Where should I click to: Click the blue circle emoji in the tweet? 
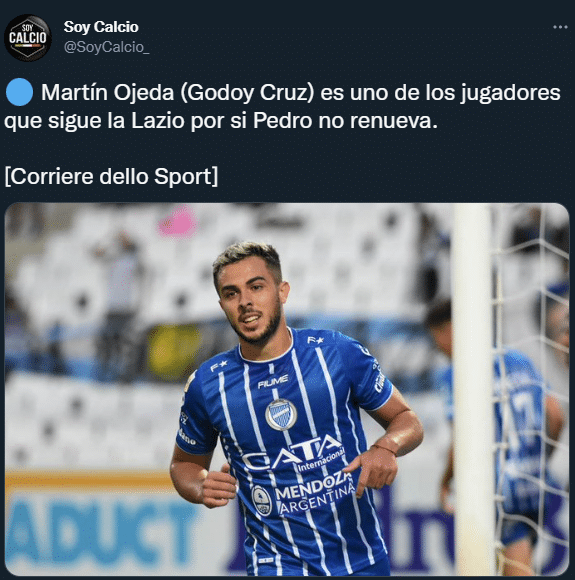(19, 92)
